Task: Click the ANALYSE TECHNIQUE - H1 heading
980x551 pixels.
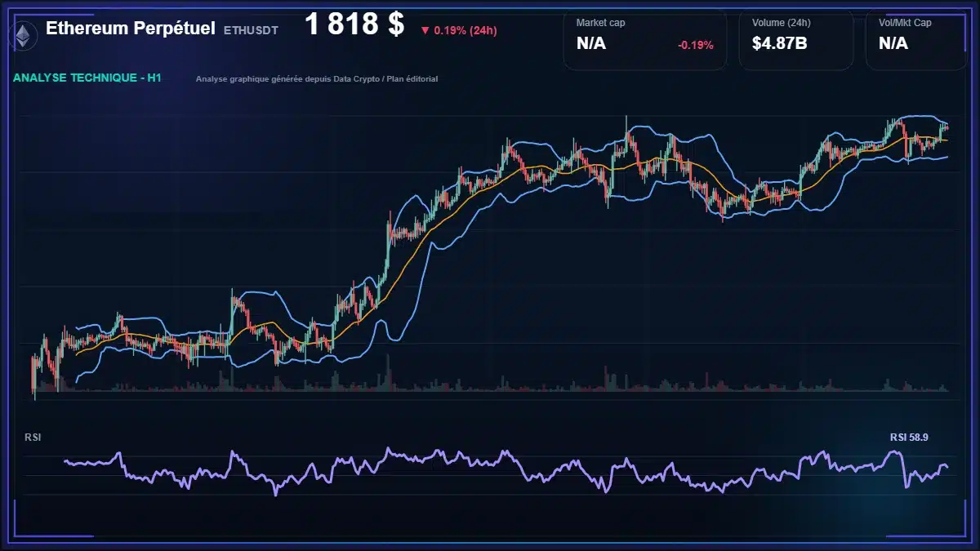Action: (87, 78)
